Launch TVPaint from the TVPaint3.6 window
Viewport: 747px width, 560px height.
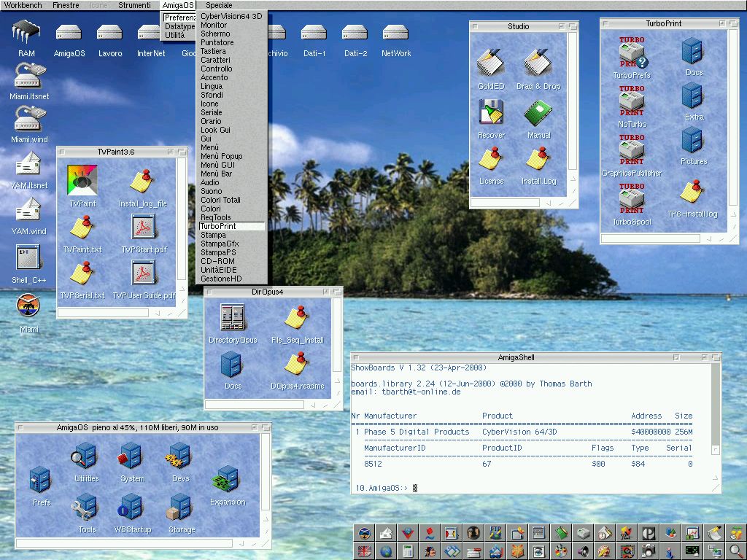(82, 181)
